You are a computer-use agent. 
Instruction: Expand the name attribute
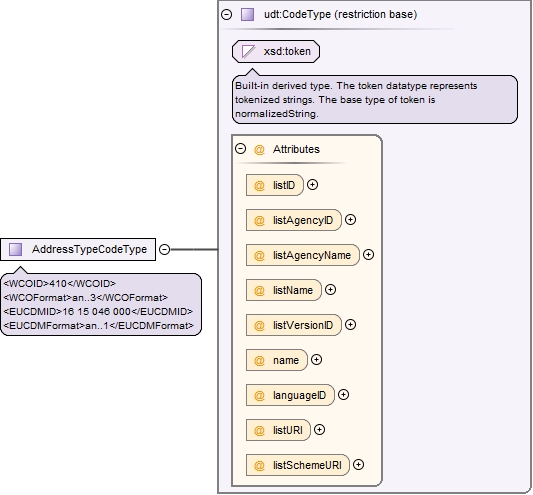point(316,360)
